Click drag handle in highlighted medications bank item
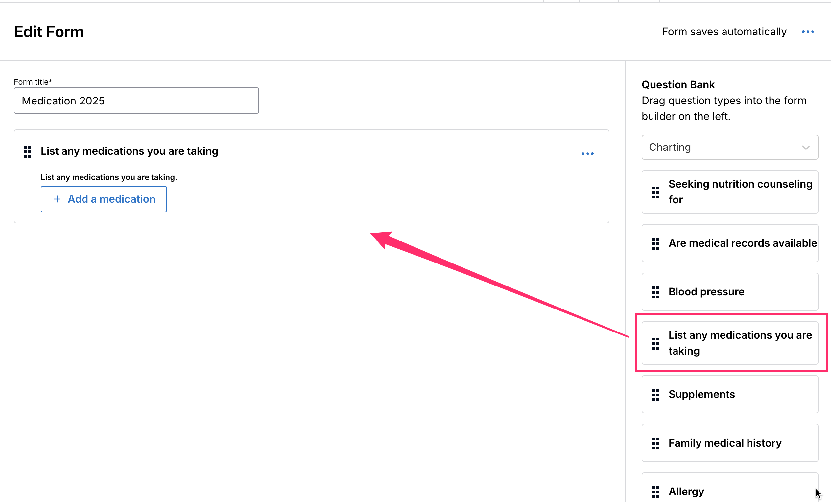Screen dimensions: 831x504 click(x=655, y=344)
